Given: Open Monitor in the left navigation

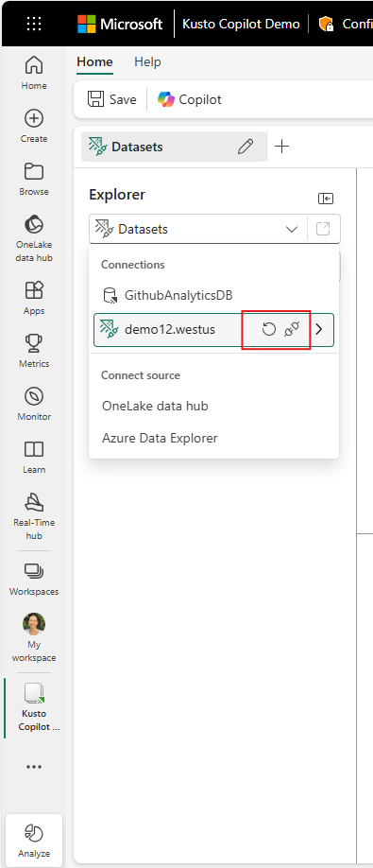Looking at the screenshot, I should [34, 404].
